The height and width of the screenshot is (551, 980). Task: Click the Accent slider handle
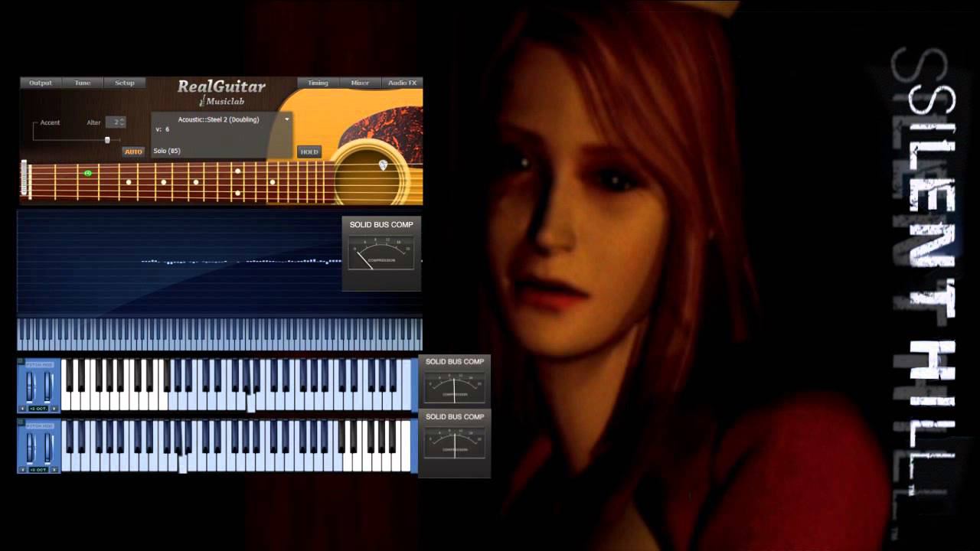coord(107,140)
